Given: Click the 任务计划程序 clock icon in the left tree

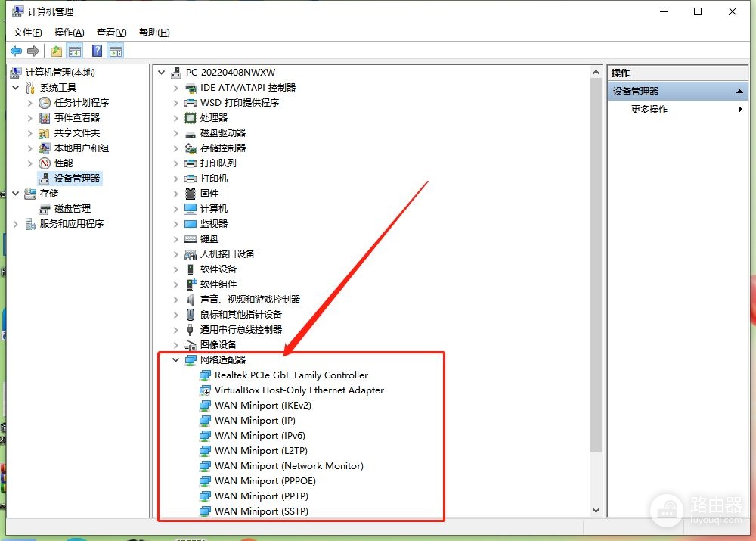Looking at the screenshot, I should tap(45, 103).
